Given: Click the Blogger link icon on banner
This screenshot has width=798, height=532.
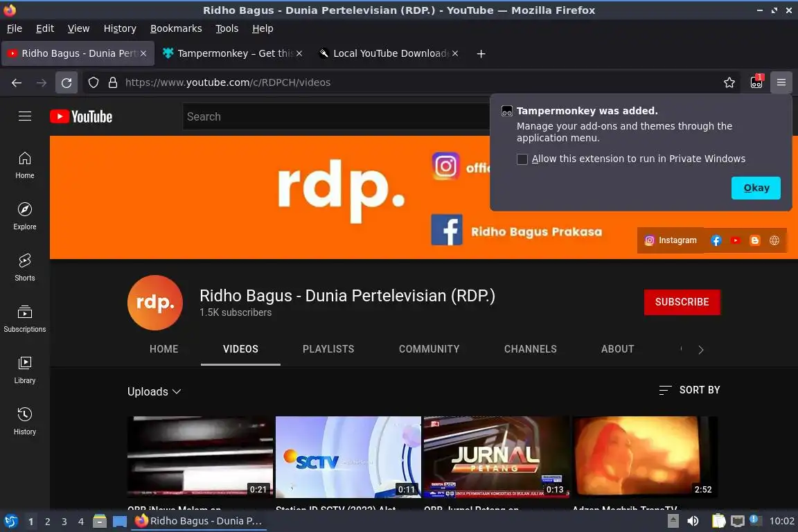Looking at the screenshot, I should (755, 240).
